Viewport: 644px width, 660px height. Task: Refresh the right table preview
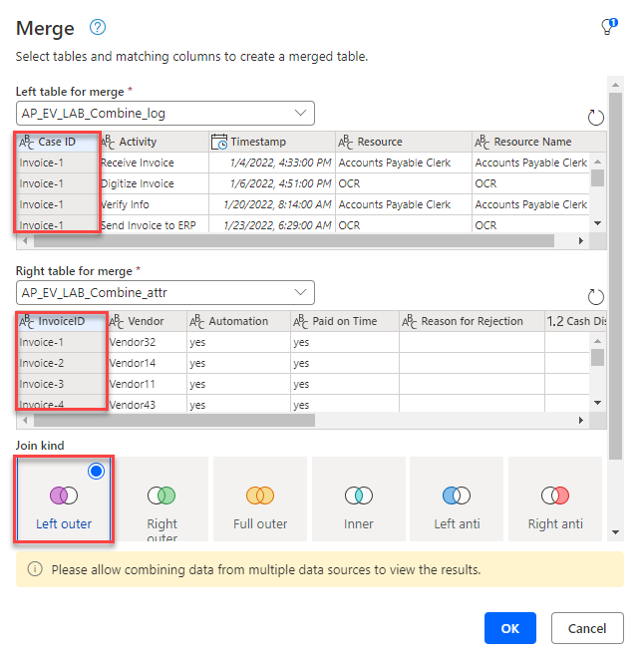tap(595, 297)
